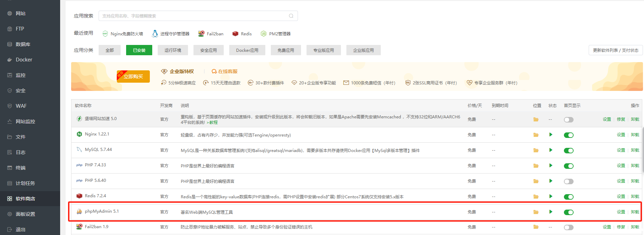Screen dimensions: 644x235
Task: Click the play status icon for MySQL 5.7.44
Action: [551, 150]
